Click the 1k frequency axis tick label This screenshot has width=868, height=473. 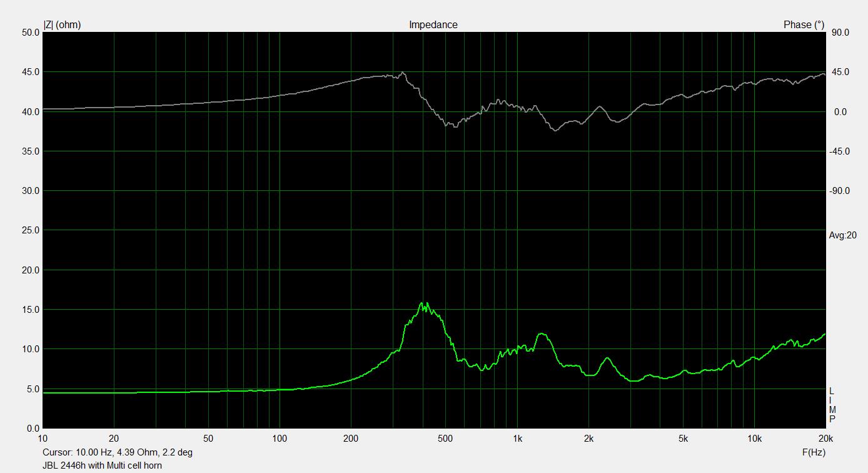517,439
